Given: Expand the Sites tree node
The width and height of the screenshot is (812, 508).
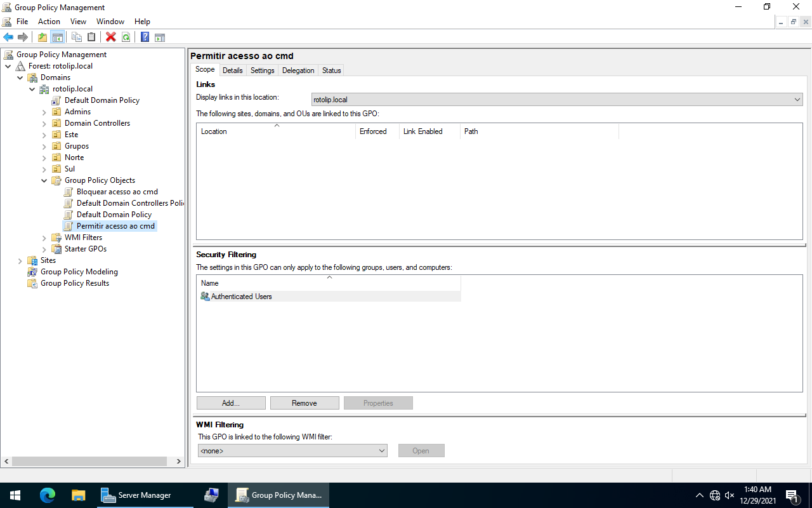Looking at the screenshot, I should (20, 260).
